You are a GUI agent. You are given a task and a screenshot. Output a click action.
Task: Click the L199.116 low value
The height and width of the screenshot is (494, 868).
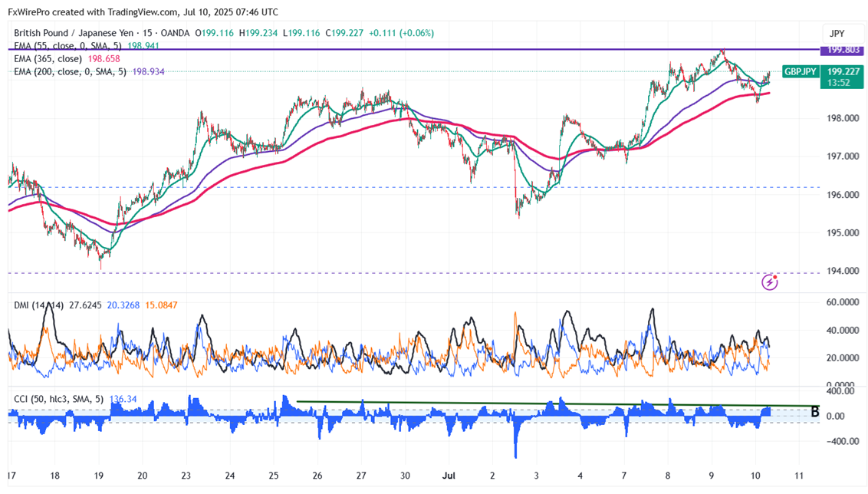click(x=301, y=33)
